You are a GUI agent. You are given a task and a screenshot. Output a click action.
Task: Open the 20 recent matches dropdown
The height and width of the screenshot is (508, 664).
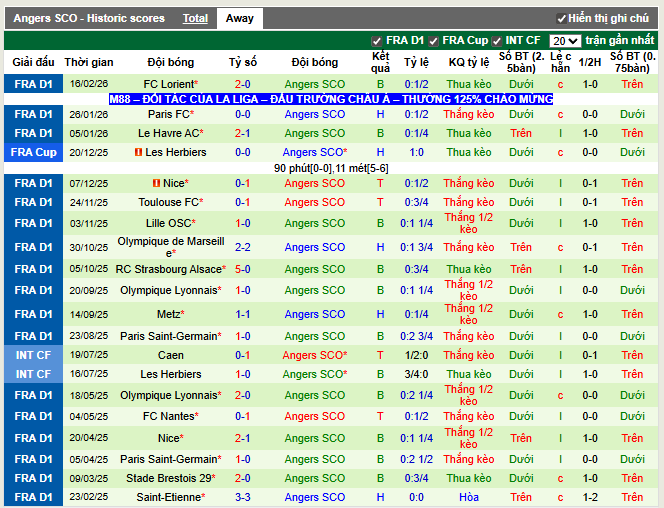tap(565, 41)
